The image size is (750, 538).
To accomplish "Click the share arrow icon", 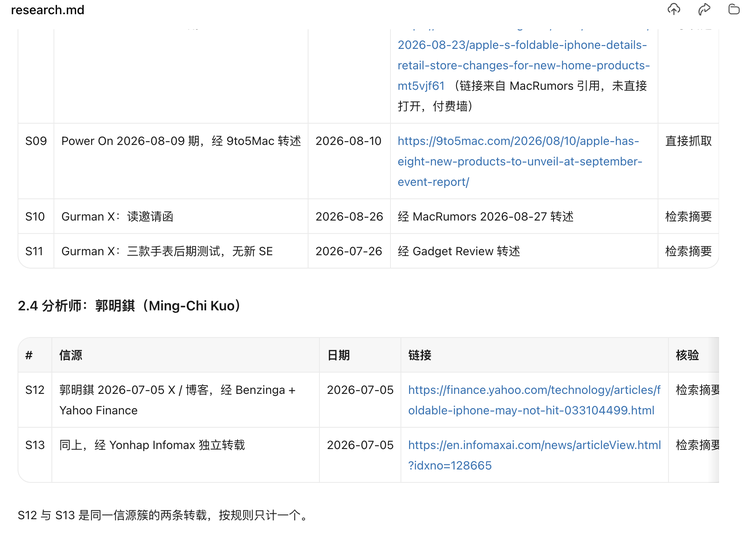I will [x=704, y=9].
